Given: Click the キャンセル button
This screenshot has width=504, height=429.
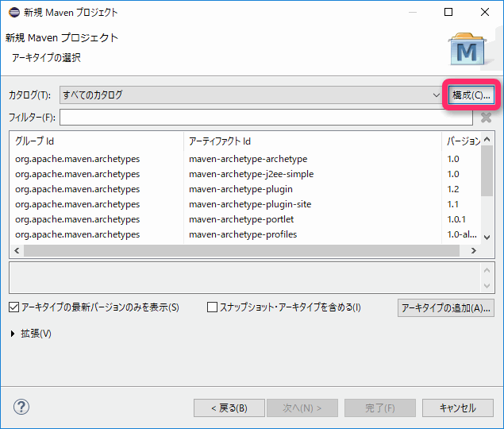Looking at the screenshot, I should 458,408.
